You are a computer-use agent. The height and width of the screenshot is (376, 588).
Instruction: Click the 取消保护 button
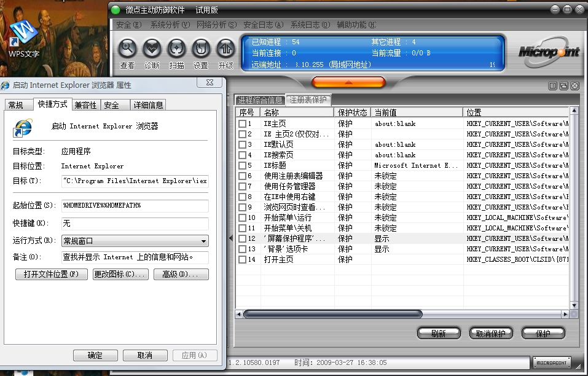click(491, 333)
